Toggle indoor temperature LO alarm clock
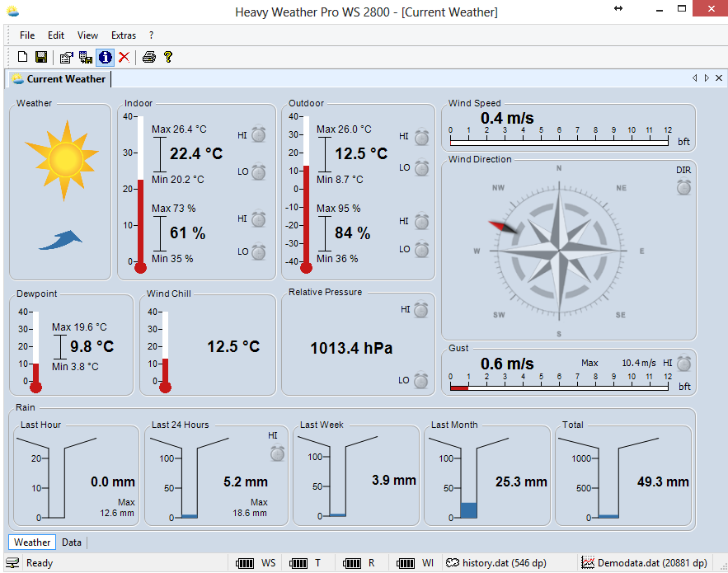This screenshot has height=573, width=728. pyautogui.click(x=259, y=171)
